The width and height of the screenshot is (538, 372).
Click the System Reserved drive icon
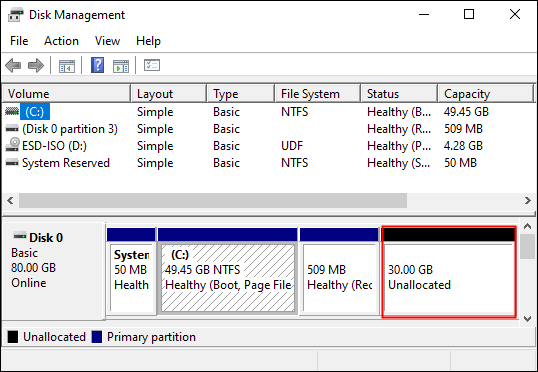point(12,162)
